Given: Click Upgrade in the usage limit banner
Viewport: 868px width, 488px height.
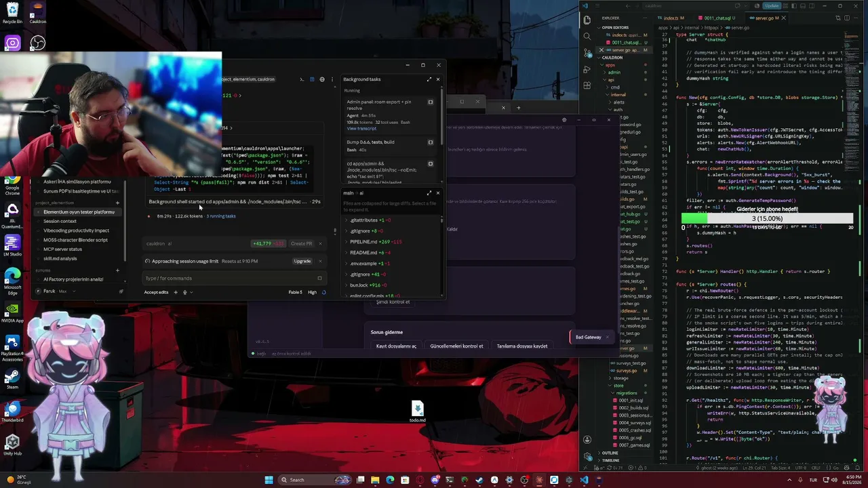Looking at the screenshot, I should click(302, 261).
